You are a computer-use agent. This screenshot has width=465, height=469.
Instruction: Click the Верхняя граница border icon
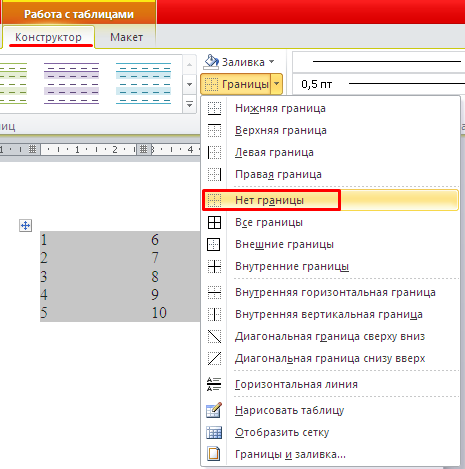[214, 130]
